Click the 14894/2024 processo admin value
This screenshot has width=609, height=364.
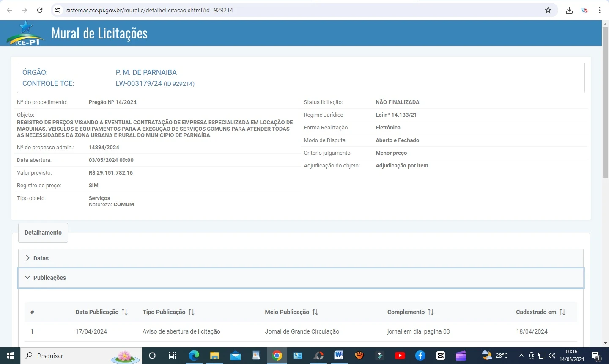(x=104, y=147)
